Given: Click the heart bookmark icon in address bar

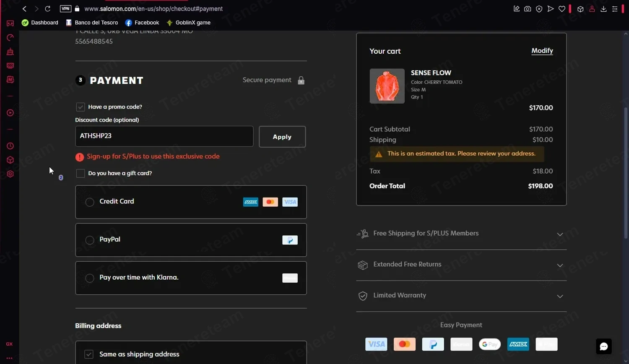Looking at the screenshot, I should click(x=562, y=9).
